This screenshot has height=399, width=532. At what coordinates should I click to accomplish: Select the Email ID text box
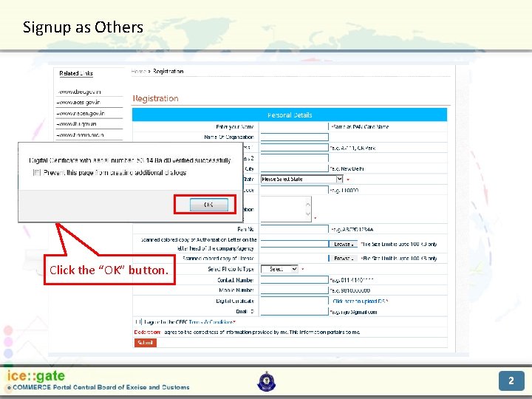pos(295,312)
